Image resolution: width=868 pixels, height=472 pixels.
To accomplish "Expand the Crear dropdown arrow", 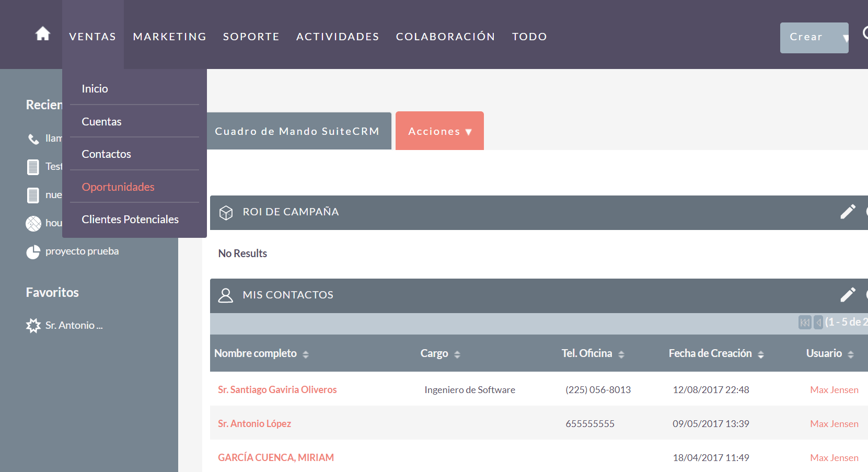I will [x=845, y=38].
